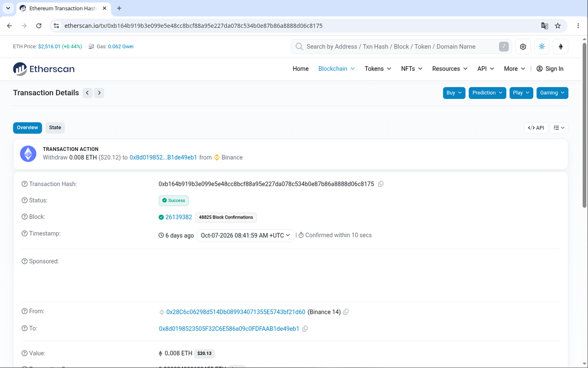
Task: Go to the Home menu item
Action: [x=300, y=69]
